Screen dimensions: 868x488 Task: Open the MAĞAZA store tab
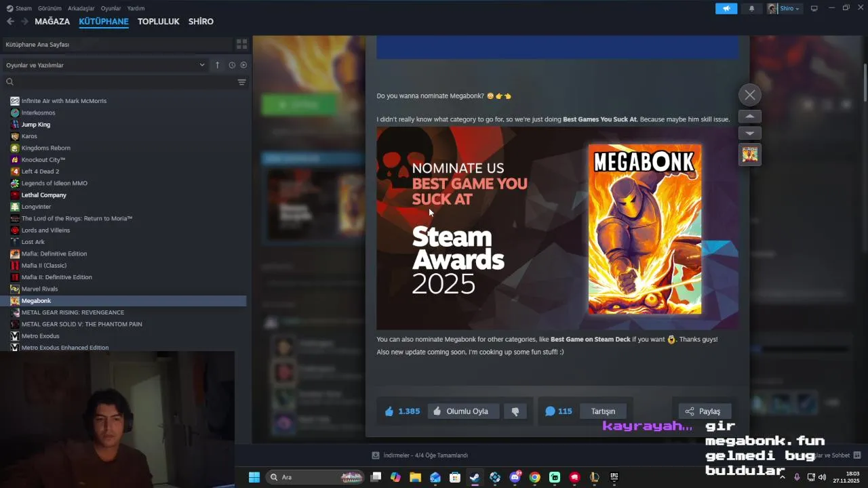[52, 22]
